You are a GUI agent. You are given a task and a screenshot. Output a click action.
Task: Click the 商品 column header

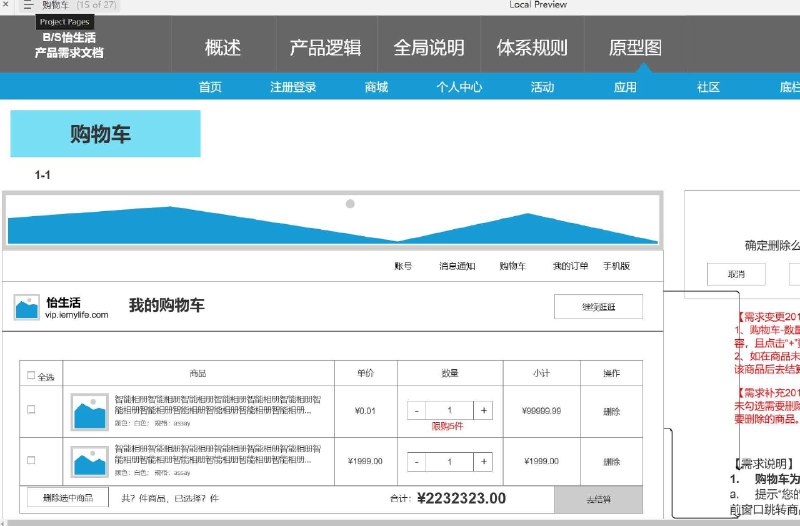click(x=198, y=373)
